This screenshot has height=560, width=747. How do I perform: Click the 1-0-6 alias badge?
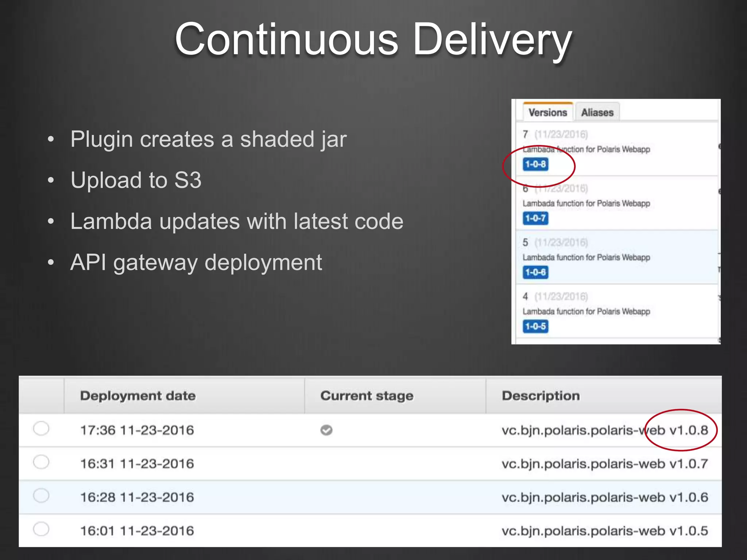point(535,272)
